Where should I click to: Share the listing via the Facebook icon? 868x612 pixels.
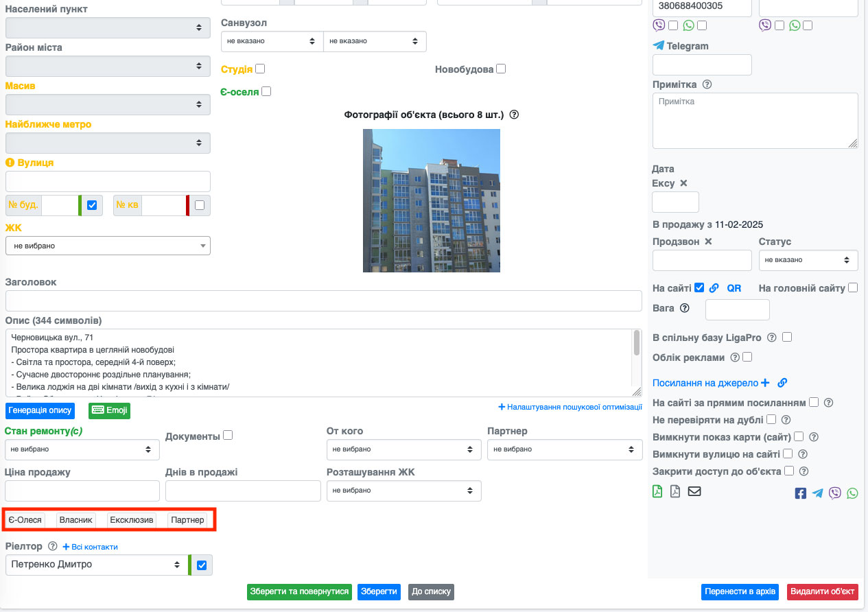point(800,493)
